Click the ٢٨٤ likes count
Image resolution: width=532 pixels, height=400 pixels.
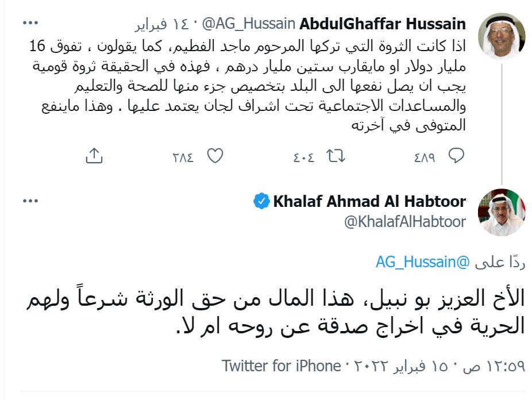click(x=184, y=156)
